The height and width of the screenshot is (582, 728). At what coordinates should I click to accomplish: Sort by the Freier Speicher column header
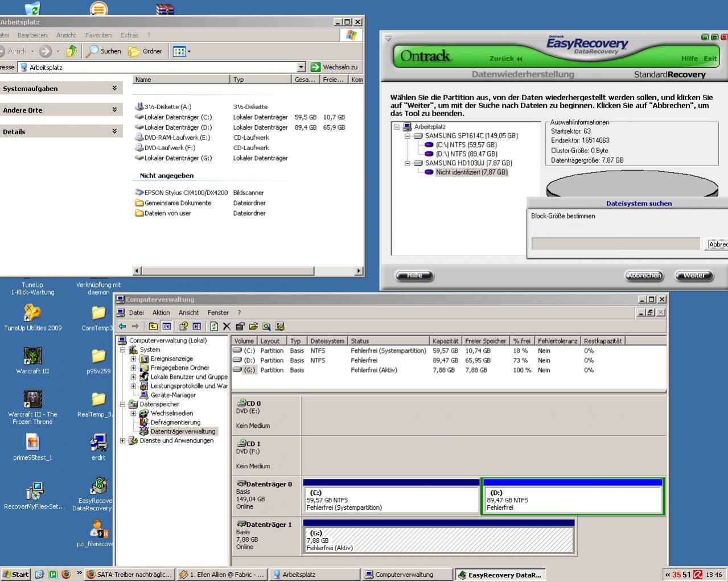pyautogui.click(x=486, y=341)
